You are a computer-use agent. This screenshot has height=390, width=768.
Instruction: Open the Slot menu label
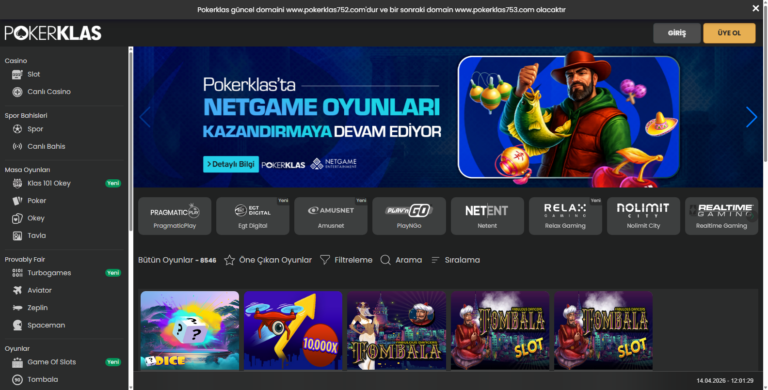point(34,74)
